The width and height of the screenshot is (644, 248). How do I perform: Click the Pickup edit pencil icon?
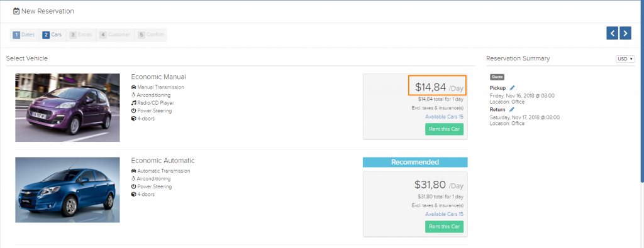(x=512, y=88)
